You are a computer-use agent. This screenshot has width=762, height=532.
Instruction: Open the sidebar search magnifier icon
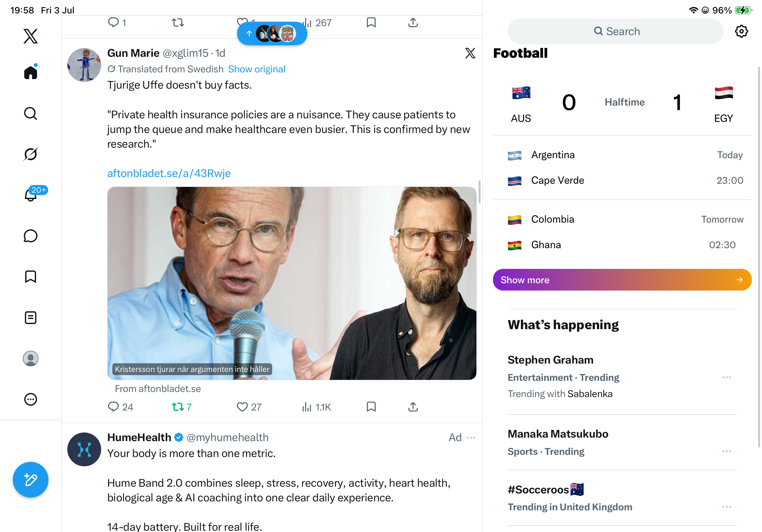click(31, 114)
